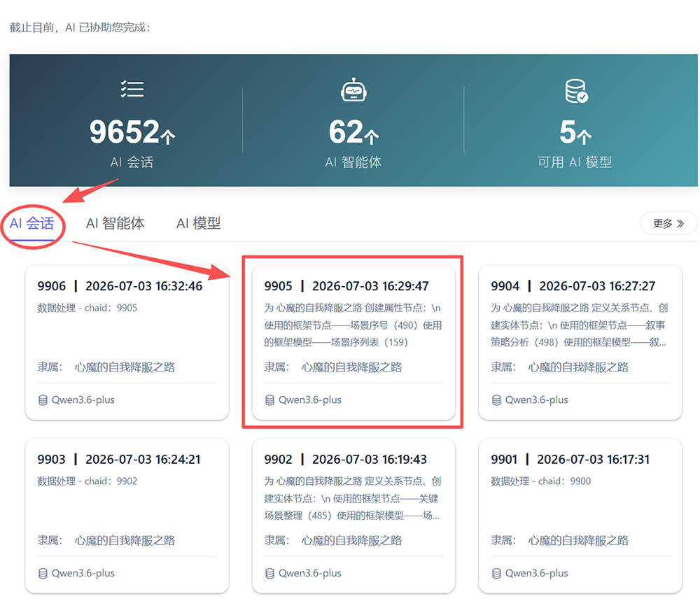This screenshot has width=700, height=601.
Task: Click 心魔的自我降服之路 owner on card 9903
Action: click(x=125, y=540)
